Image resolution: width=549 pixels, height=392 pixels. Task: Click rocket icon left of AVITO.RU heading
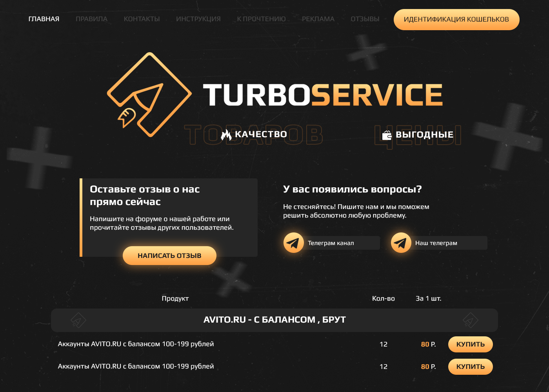pyautogui.click(x=78, y=320)
